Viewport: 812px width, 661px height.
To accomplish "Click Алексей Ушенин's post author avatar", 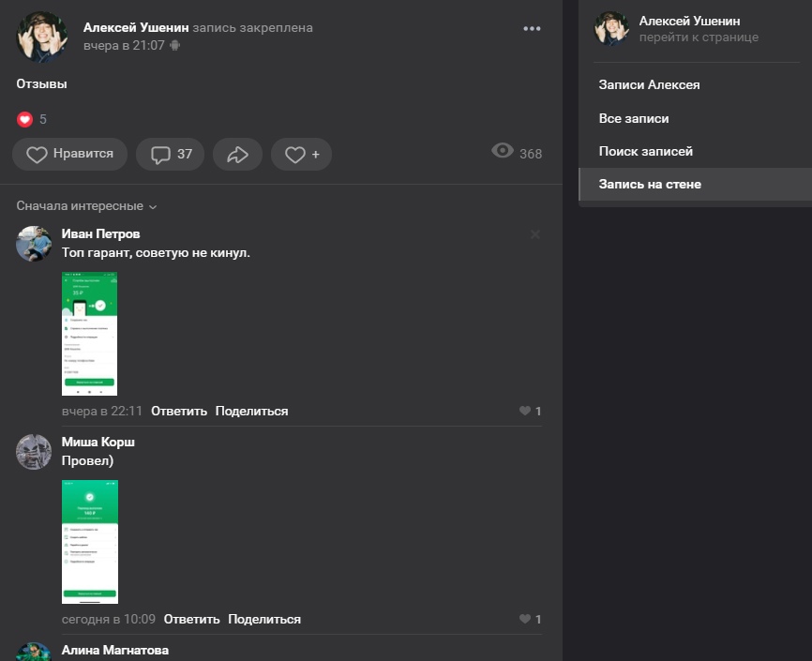I will 42,37.
